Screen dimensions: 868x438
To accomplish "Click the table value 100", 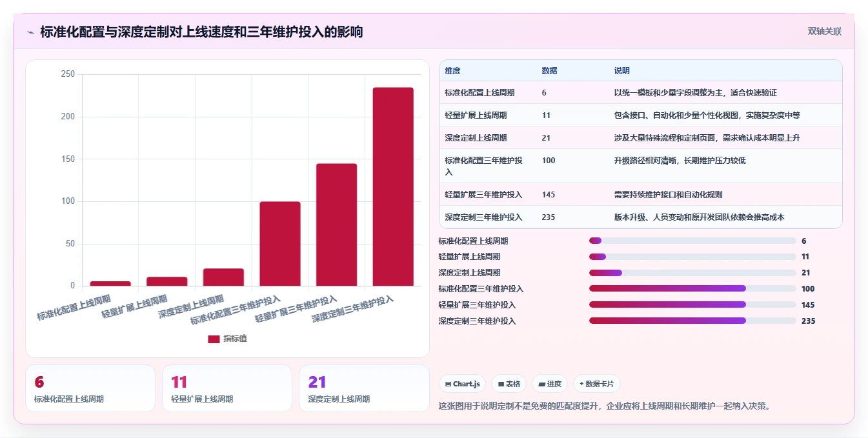I will click(549, 161).
